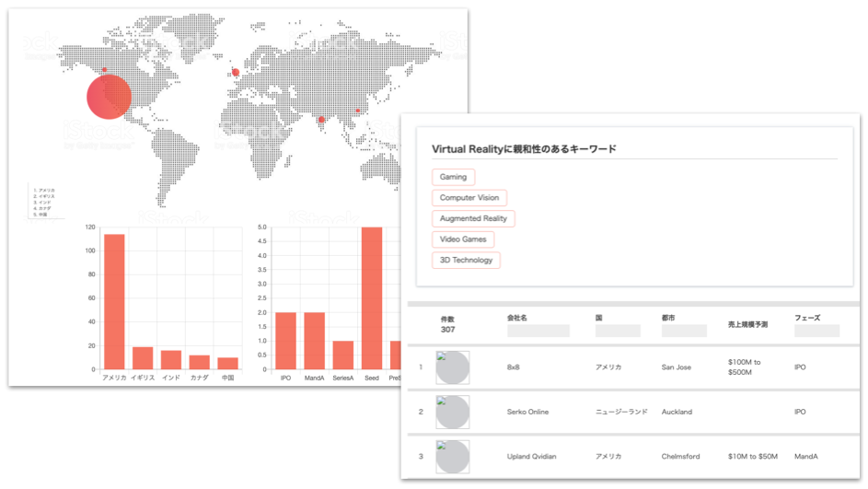Open the Video Games keyword tag
868x489 pixels.
tap(463, 239)
